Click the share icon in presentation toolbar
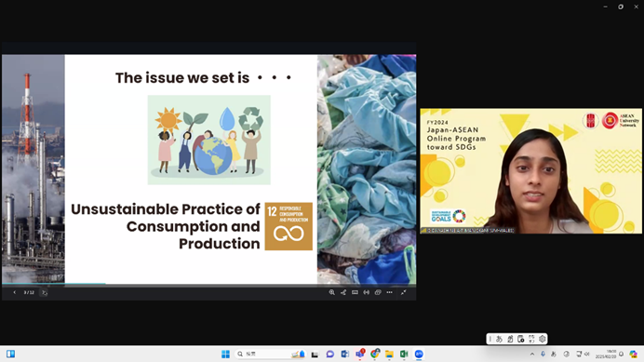 [x=343, y=292]
